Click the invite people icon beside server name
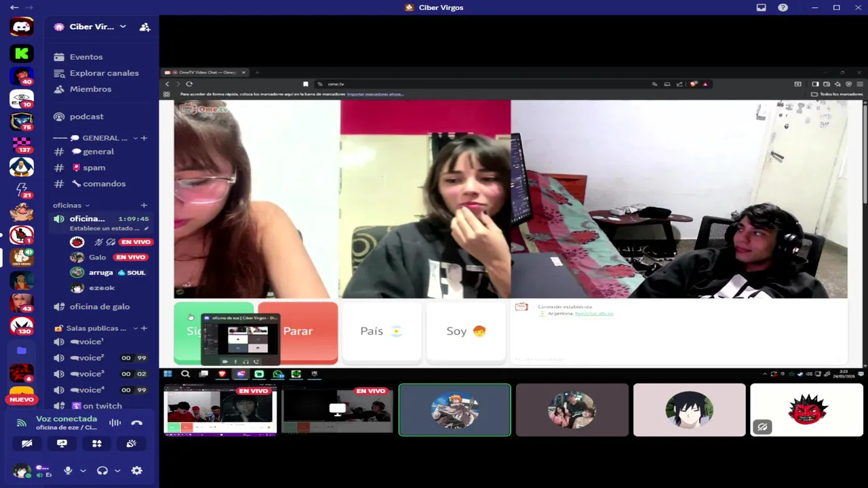The width and height of the screenshot is (868, 488). pyautogui.click(x=144, y=27)
